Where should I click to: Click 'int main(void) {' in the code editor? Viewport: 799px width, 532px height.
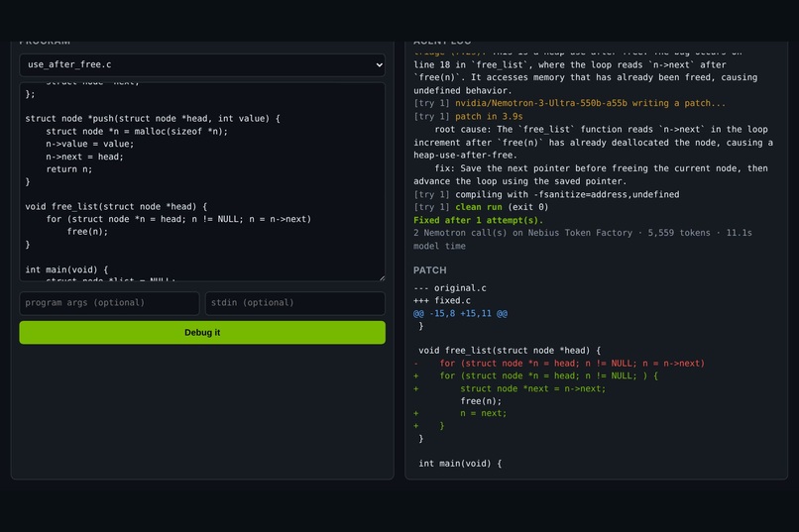pyautogui.click(x=66, y=269)
